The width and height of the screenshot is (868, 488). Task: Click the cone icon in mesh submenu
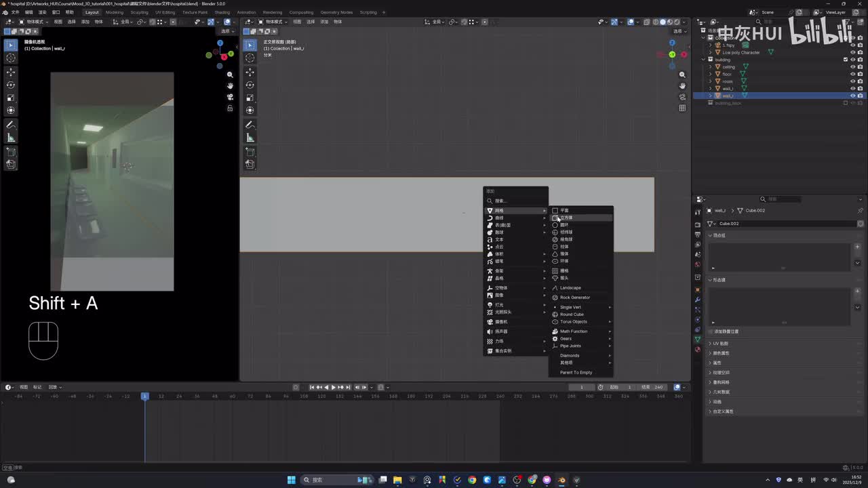pos(555,253)
